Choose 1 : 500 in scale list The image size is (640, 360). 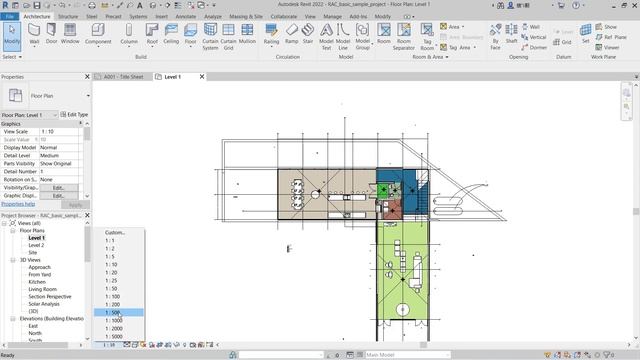tap(119, 313)
